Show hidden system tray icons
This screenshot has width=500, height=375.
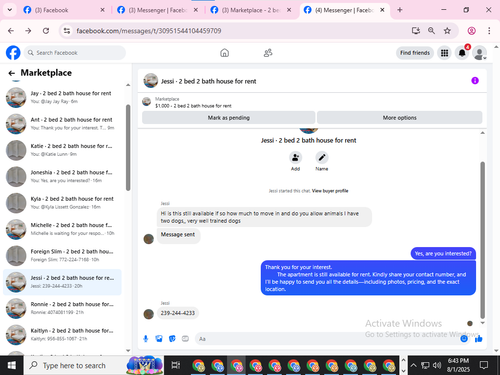[x=413, y=365]
